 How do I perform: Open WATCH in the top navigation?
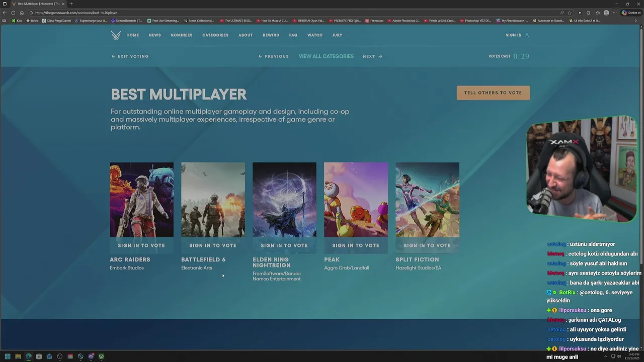pos(315,35)
